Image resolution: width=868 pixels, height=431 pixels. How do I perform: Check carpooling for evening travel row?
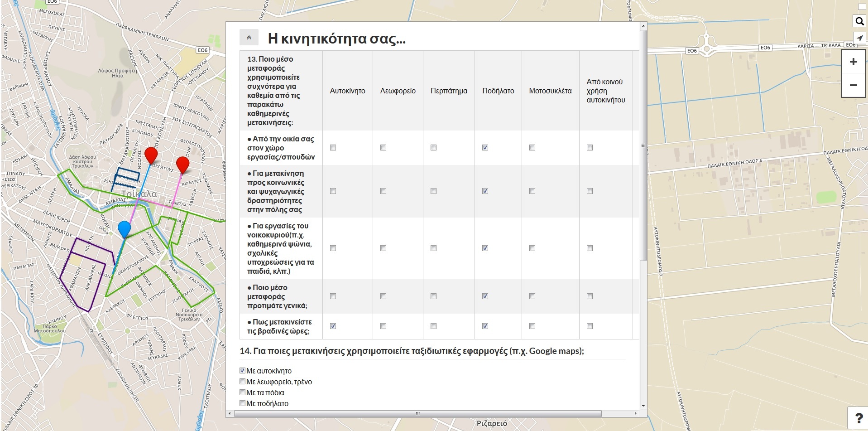pos(590,326)
